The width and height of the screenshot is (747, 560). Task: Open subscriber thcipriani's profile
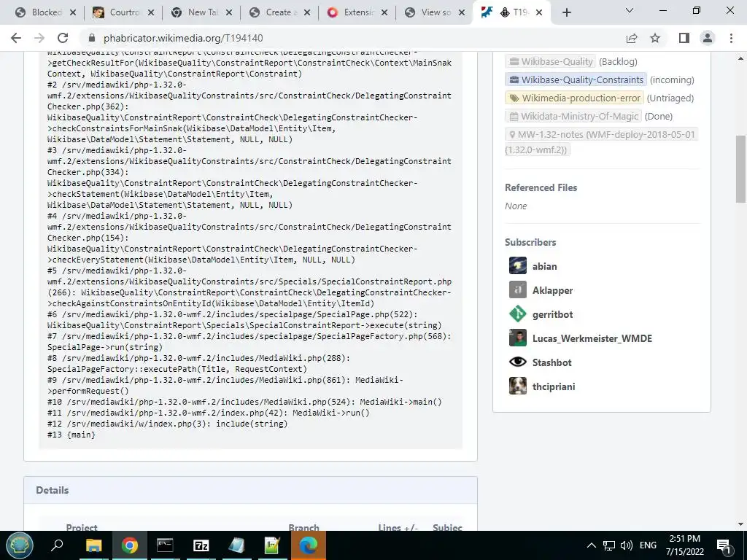pos(554,386)
